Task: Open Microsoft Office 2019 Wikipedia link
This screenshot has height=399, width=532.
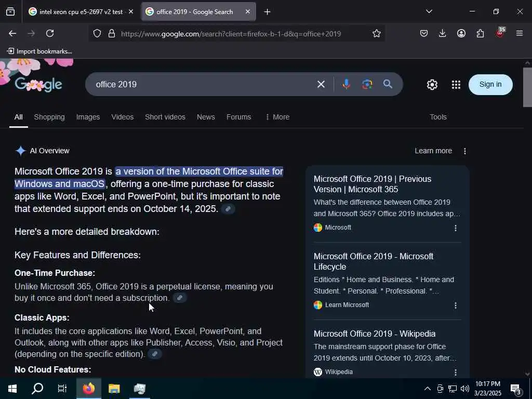Action: 374,334
